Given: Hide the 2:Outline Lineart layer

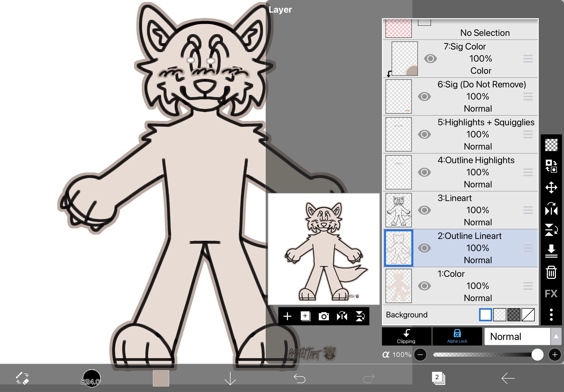Looking at the screenshot, I should click(x=424, y=248).
